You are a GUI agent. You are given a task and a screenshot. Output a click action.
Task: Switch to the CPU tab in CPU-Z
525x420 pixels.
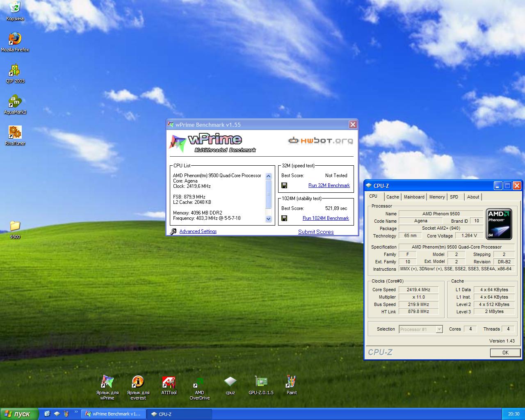pyautogui.click(x=373, y=196)
